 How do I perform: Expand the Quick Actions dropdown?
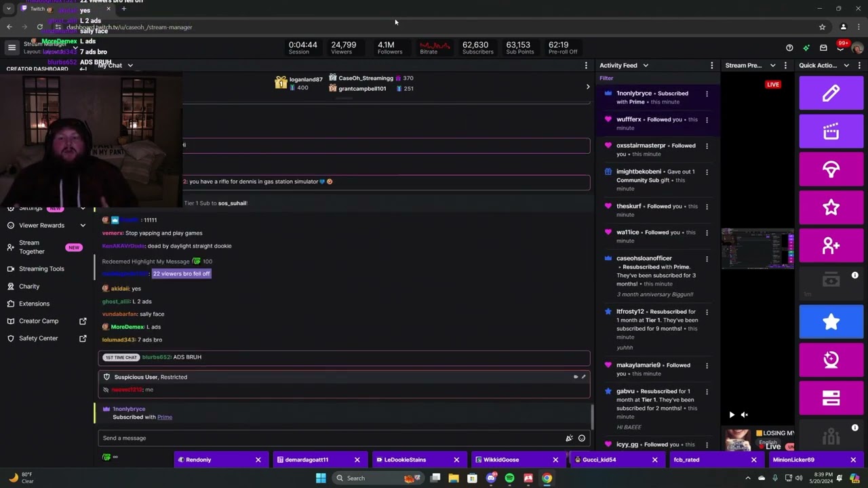coord(846,66)
